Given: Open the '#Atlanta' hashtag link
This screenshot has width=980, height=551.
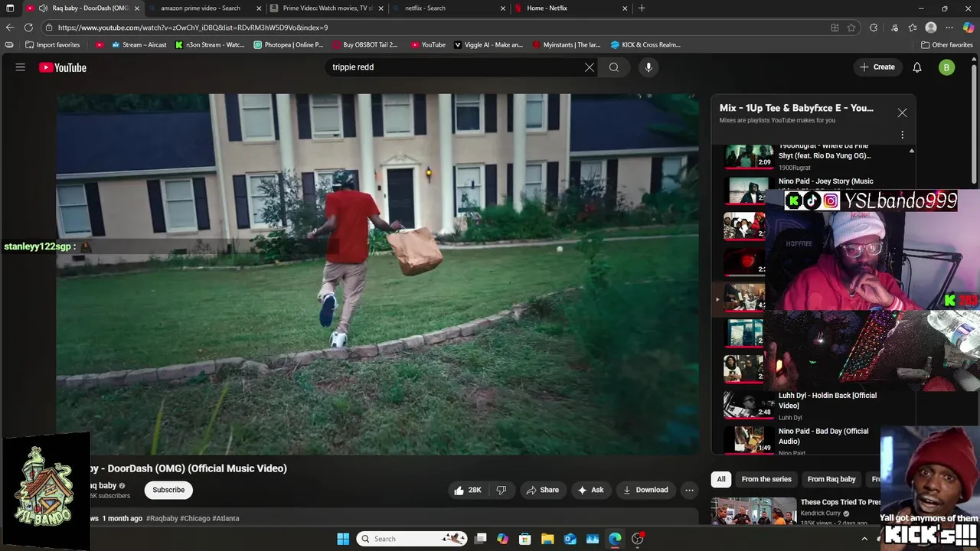Looking at the screenshot, I should click(x=226, y=518).
